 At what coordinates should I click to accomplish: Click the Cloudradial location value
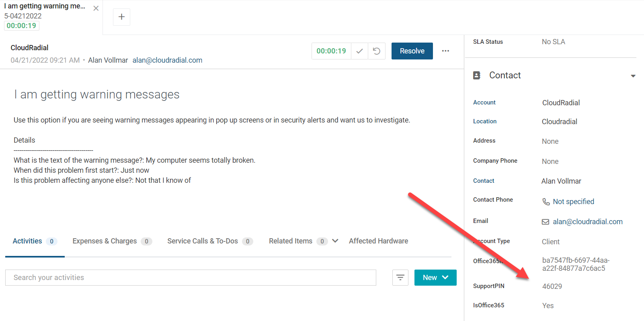click(x=560, y=122)
